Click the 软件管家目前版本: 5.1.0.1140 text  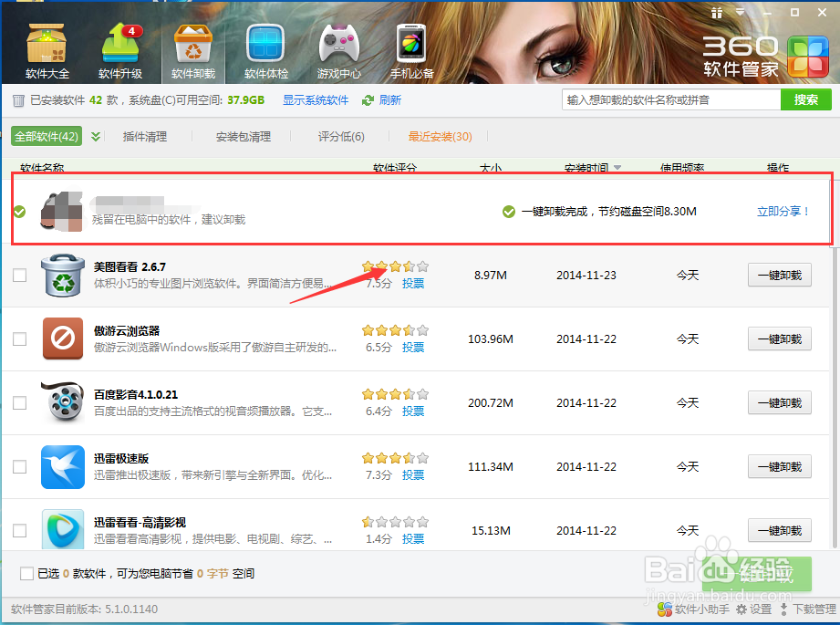(84, 609)
